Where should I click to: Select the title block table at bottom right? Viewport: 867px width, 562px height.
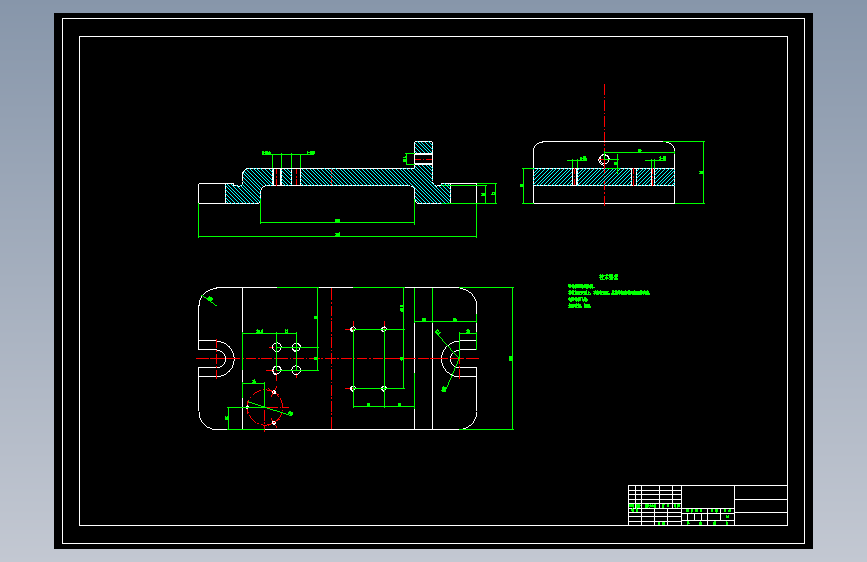coord(708,505)
